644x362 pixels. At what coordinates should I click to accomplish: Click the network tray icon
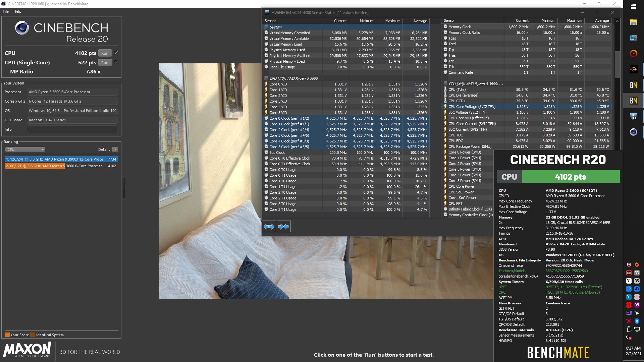click(637, 329)
